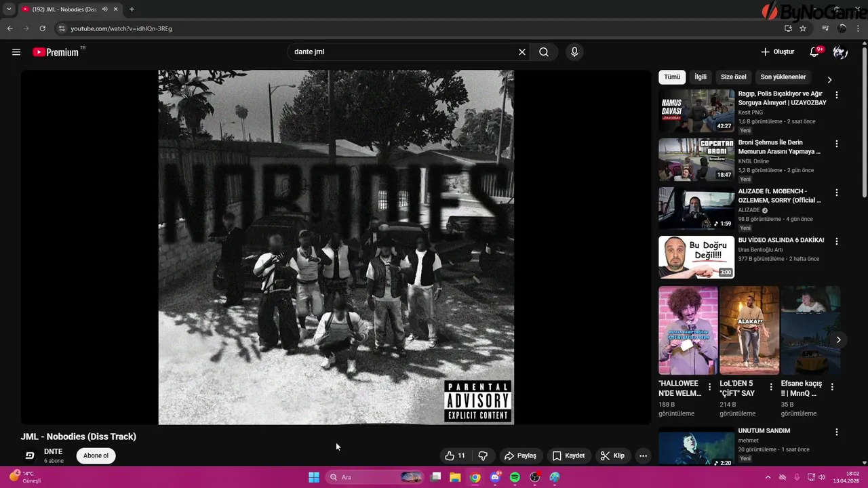Screen dimensions: 868x488
Task: Run search with magnifier button
Action: 544,52
